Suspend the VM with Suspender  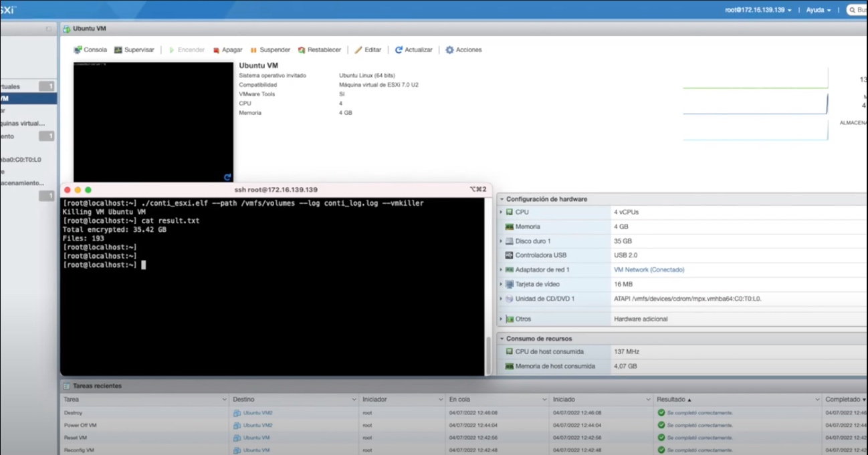point(270,50)
